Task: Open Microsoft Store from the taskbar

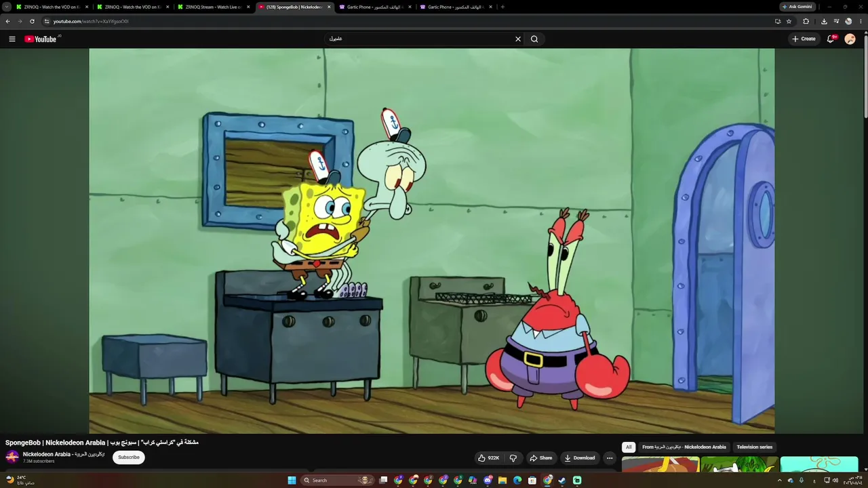Action: click(532, 481)
